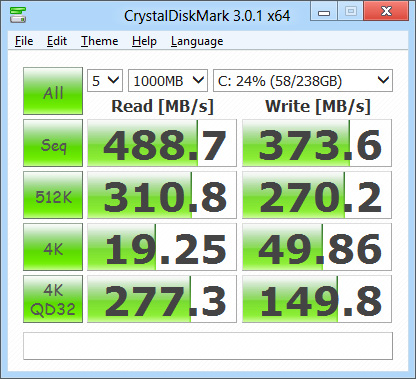Open the File menu
416x379 pixels.
[24, 41]
